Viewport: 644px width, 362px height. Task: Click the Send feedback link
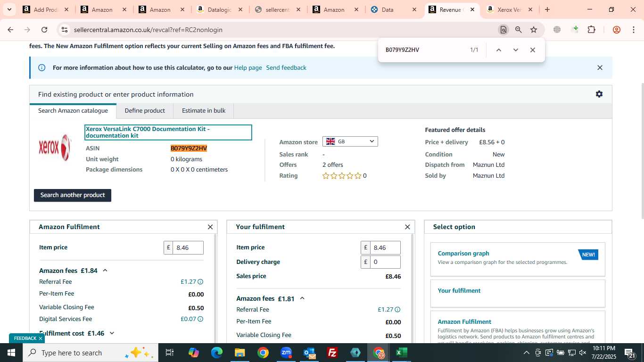[286, 68]
